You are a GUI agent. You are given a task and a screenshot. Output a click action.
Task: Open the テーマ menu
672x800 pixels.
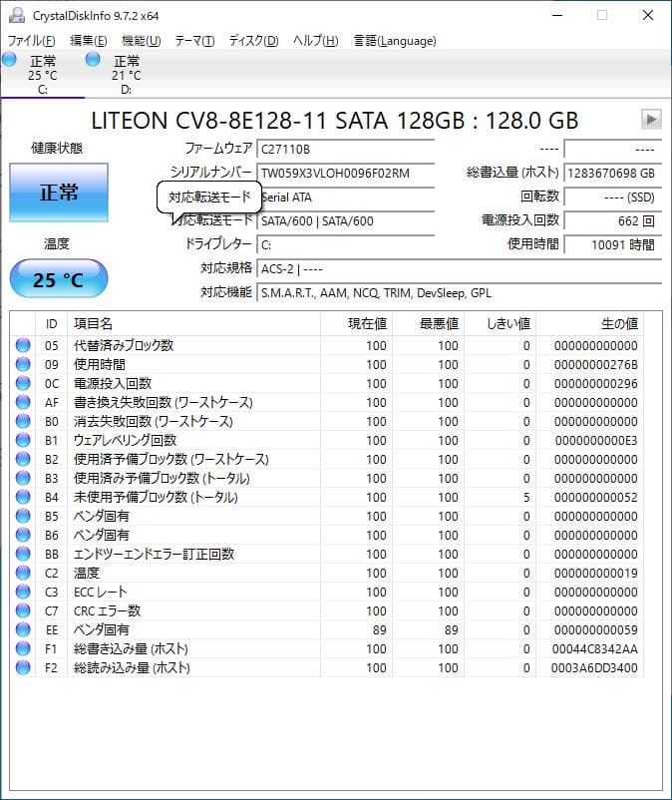pyautogui.click(x=202, y=41)
